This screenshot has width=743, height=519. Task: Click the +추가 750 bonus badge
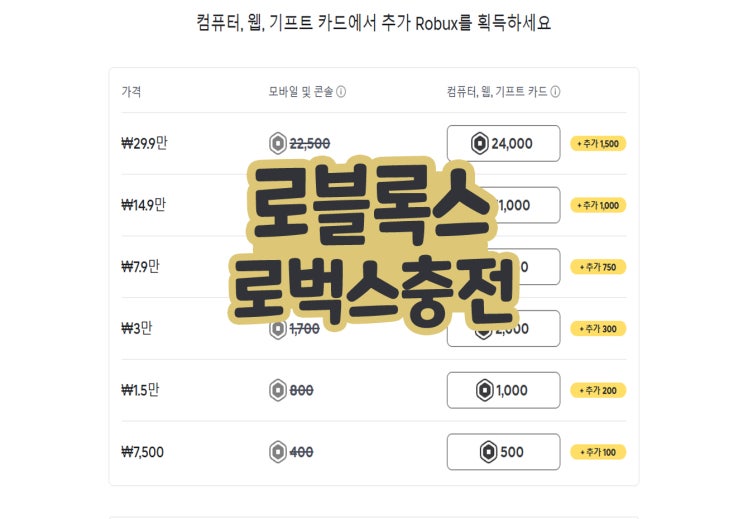(598, 267)
